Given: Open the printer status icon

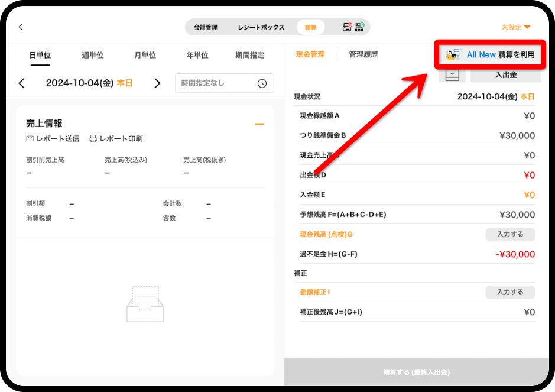Looking at the screenshot, I should coord(347,27).
